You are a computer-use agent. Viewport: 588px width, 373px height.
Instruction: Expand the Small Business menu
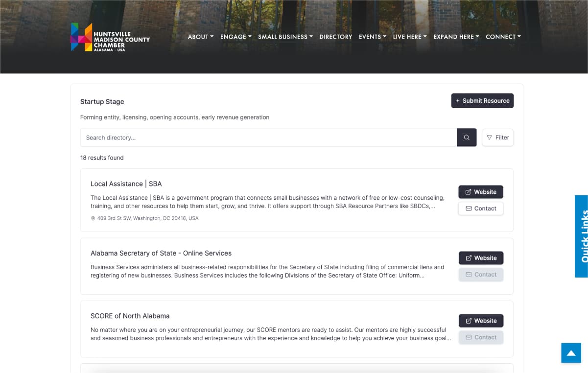(x=285, y=37)
